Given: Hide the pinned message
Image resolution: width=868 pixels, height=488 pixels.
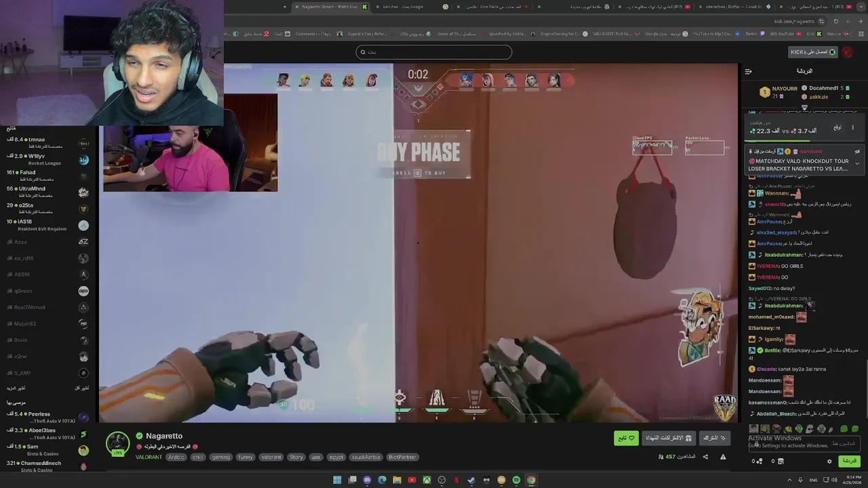Looking at the screenshot, I should click(857, 152).
